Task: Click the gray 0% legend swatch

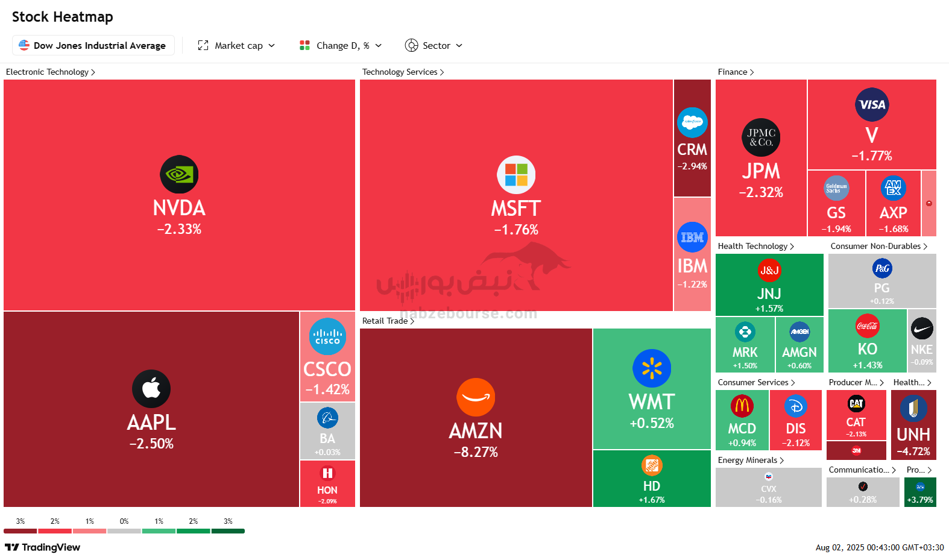Action: pos(124,531)
